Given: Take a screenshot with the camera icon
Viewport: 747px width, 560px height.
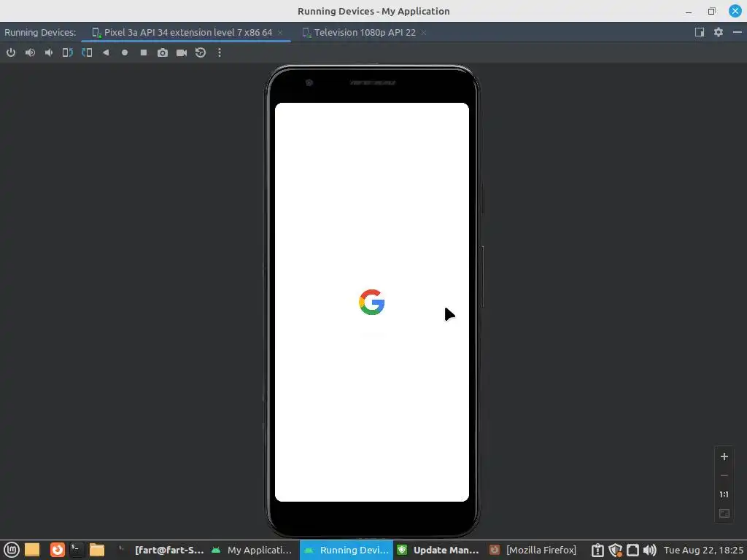Looking at the screenshot, I should [163, 52].
